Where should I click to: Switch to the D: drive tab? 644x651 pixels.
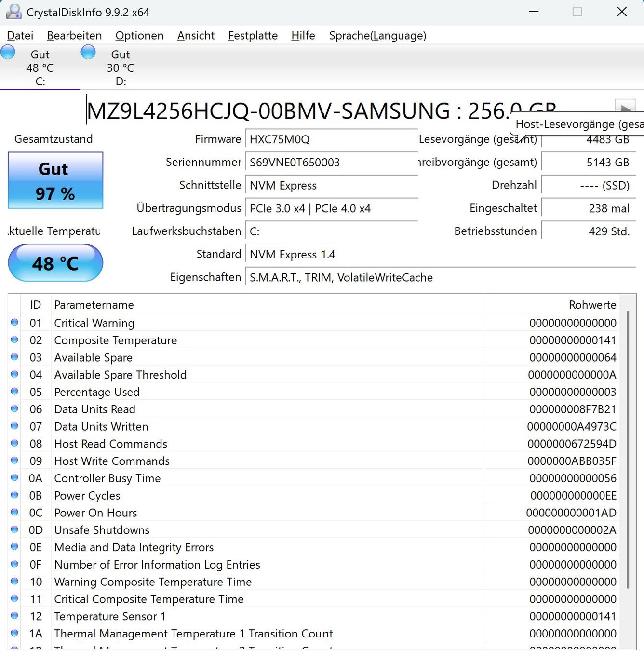(121, 68)
